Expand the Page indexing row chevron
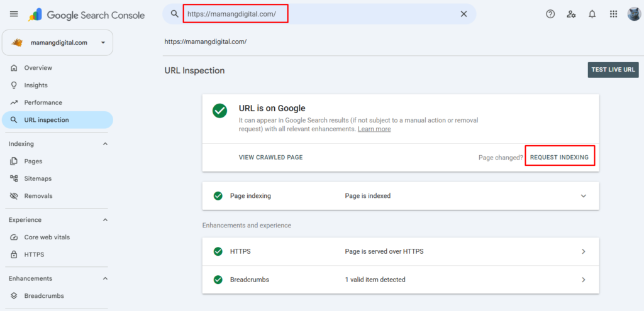Viewport: 644px width, 311px height. click(584, 196)
